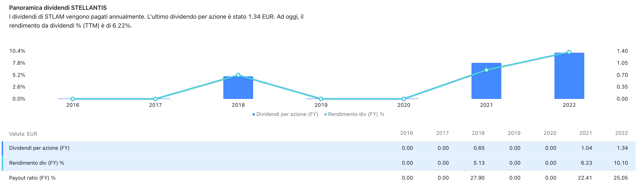Click the 2018 line data point marker
The height and width of the screenshot is (185, 644).
pyautogui.click(x=238, y=75)
